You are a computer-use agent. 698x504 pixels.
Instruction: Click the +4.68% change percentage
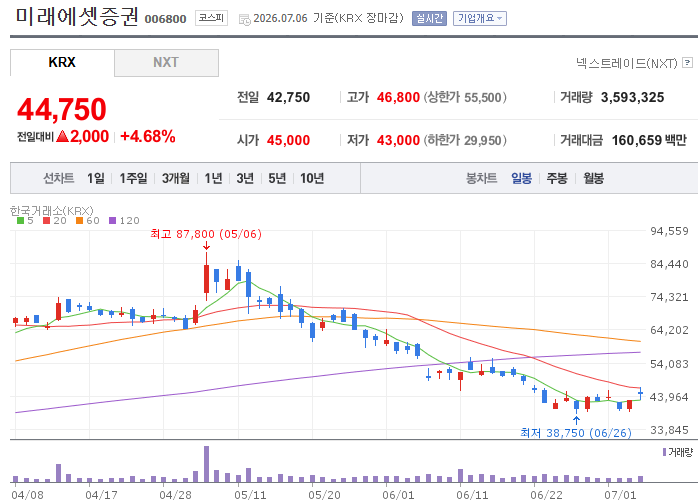click(148, 136)
